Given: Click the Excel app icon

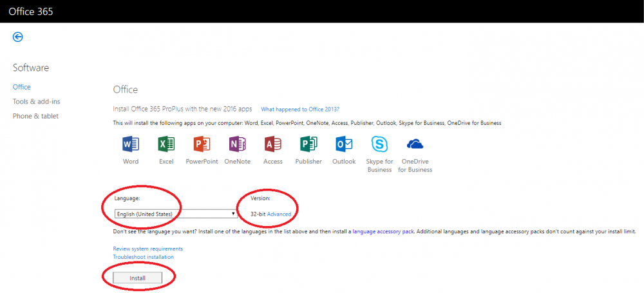Looking at the screenshot, I should 166,144.
